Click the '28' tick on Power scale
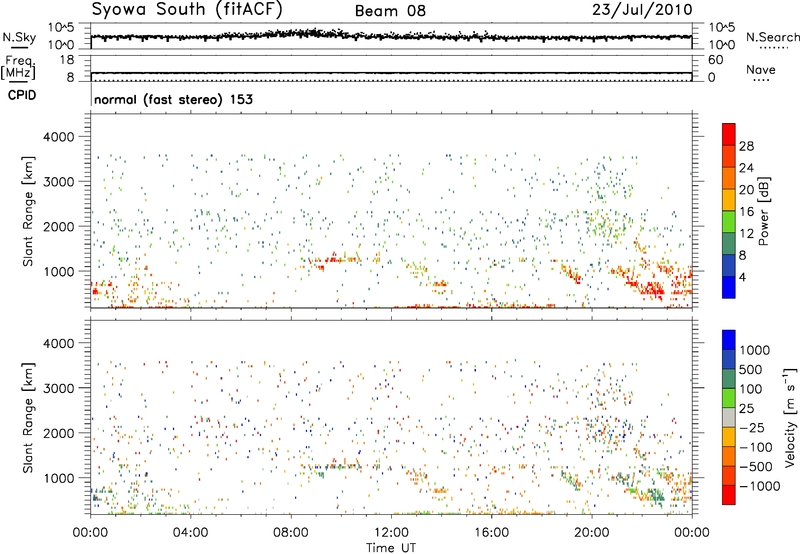Screen dimensions: 800x554 coord(746,146)
